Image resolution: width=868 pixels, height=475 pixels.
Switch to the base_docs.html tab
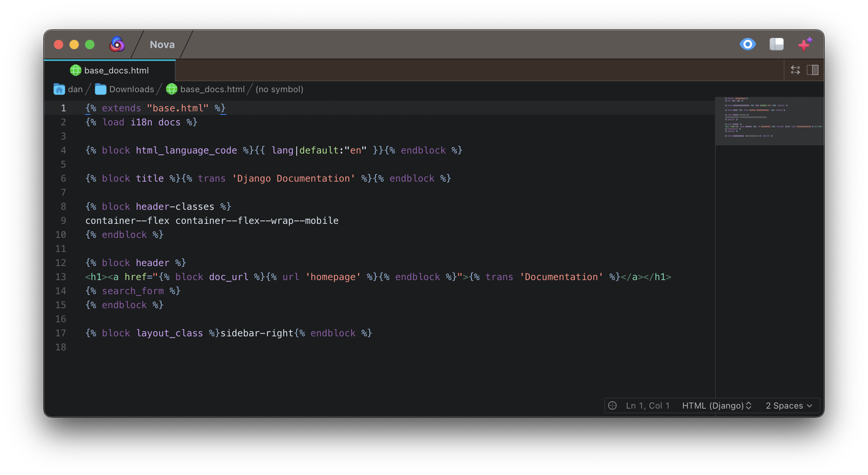(117, 70)
